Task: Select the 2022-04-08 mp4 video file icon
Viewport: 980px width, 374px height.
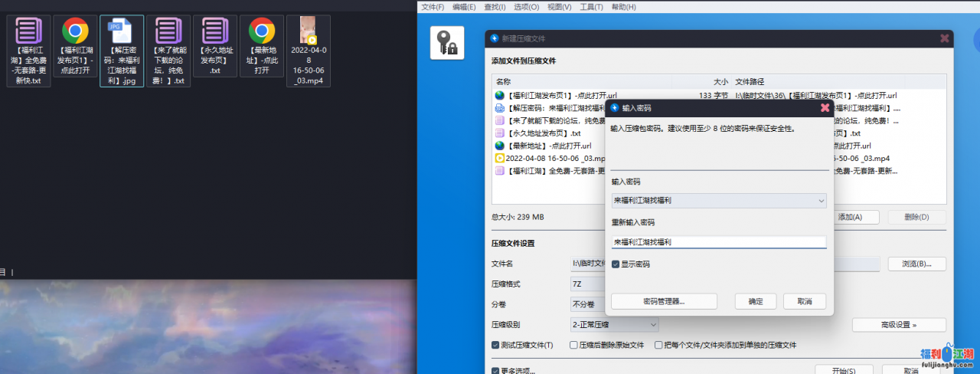Action: tap(309, 31)
